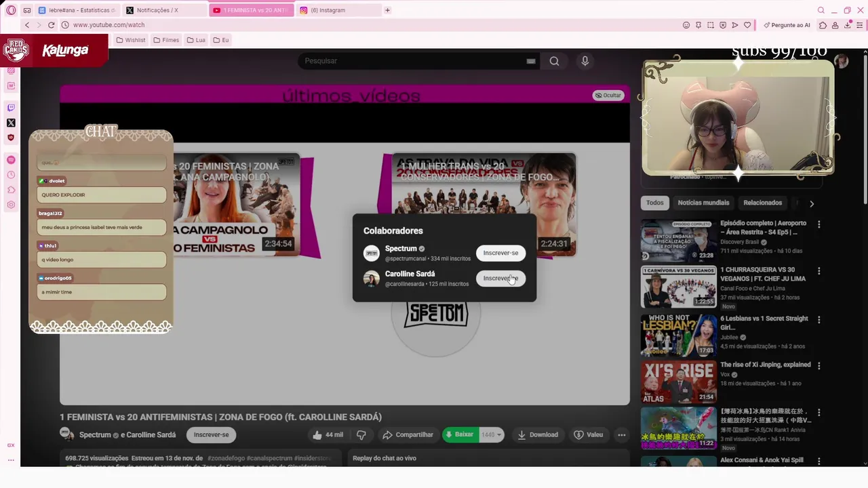Open sidebar settings gear icon
This screenshot has height=488, width=868.
11,205
